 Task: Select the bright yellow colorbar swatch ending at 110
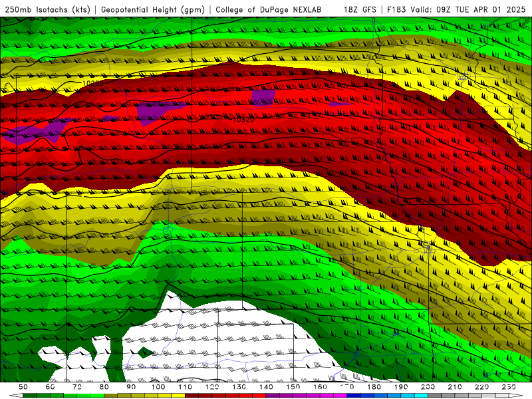pos(178,396)
